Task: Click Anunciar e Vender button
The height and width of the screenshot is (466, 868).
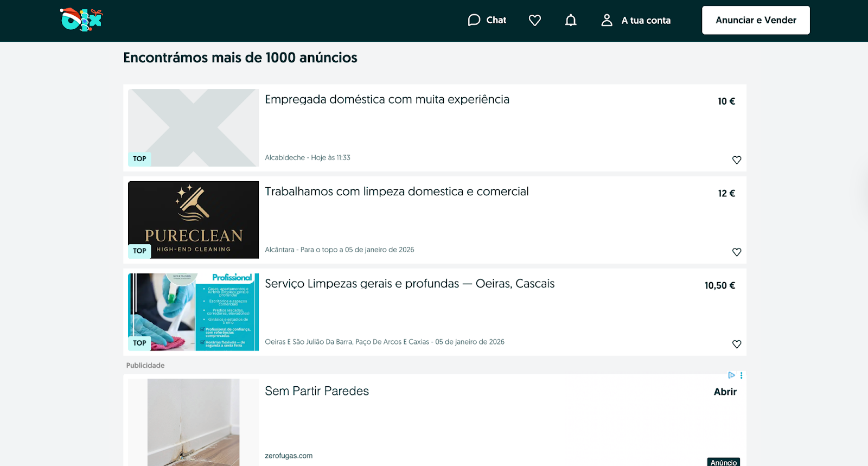Action: click(755, 20)
